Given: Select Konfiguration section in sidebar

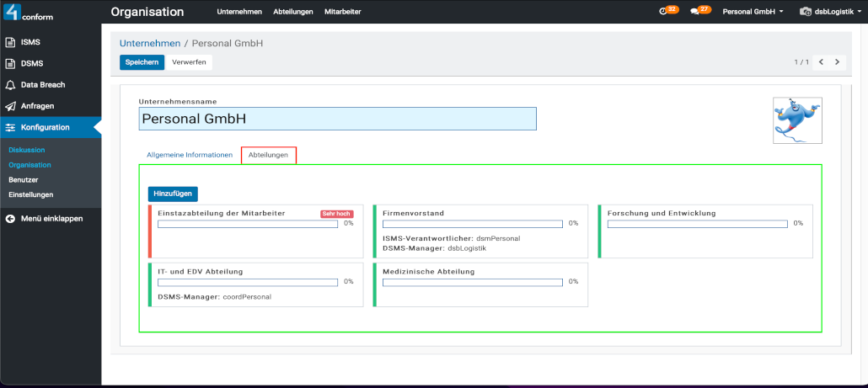Looking at the screenshot, I should tap(45, 127).
